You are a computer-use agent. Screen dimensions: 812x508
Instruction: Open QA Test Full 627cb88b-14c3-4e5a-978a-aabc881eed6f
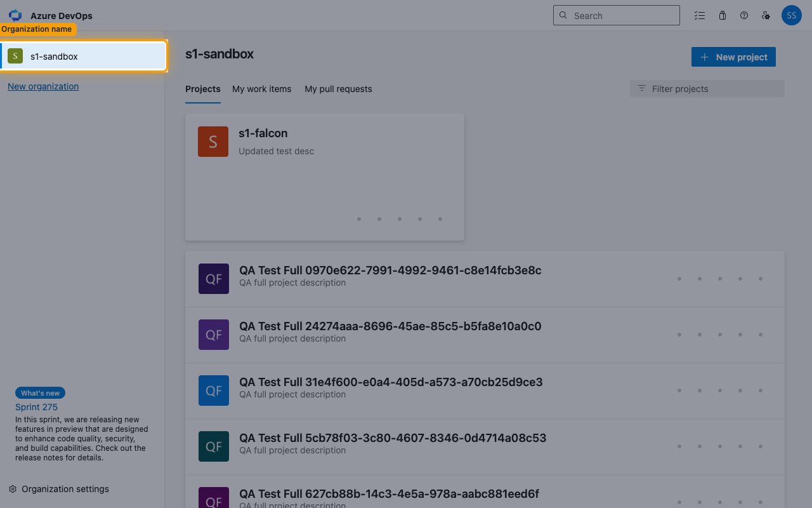389,494
